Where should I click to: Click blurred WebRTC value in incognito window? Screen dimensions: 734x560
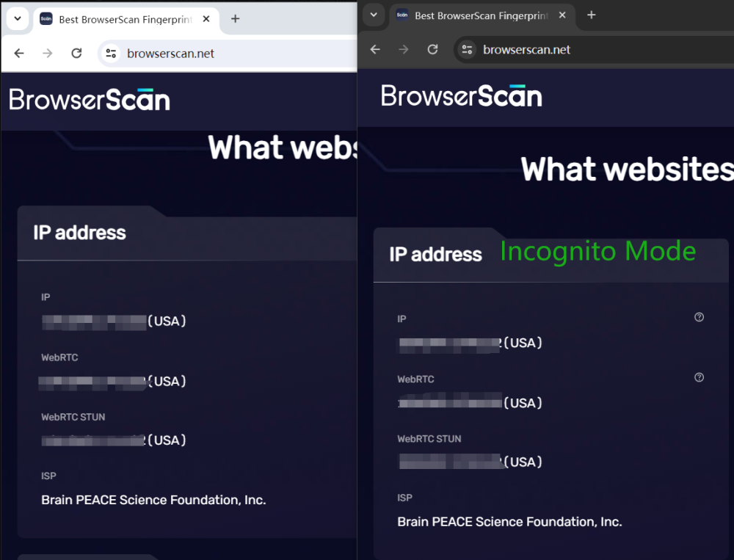tap(451, 401)
